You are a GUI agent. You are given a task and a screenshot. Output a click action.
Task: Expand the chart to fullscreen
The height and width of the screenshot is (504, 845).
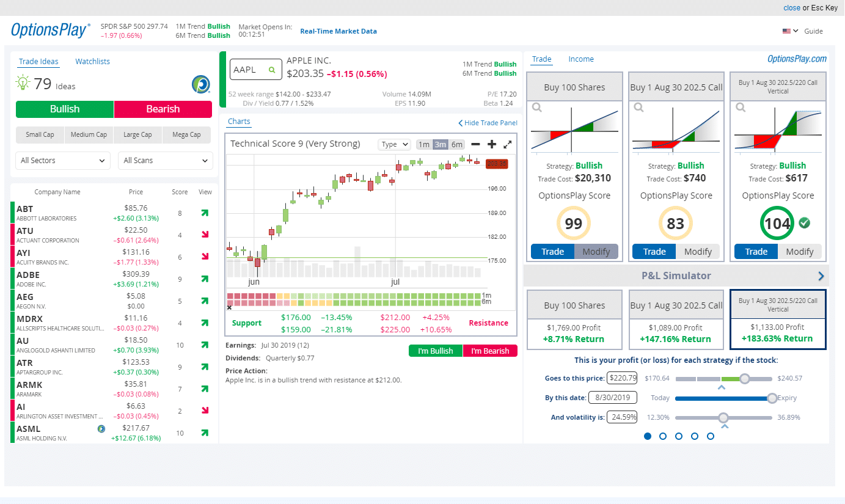pos(508,145)
